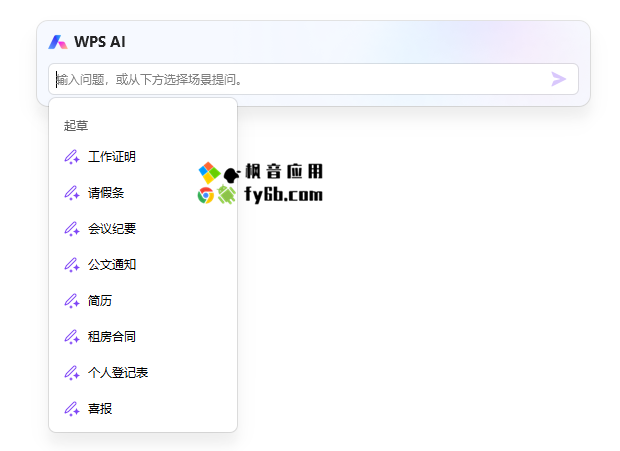Click the pen icon beside 会议纪要
Image resolution: width=620 pixels, height=451 pixels.
tap(72, 229)
